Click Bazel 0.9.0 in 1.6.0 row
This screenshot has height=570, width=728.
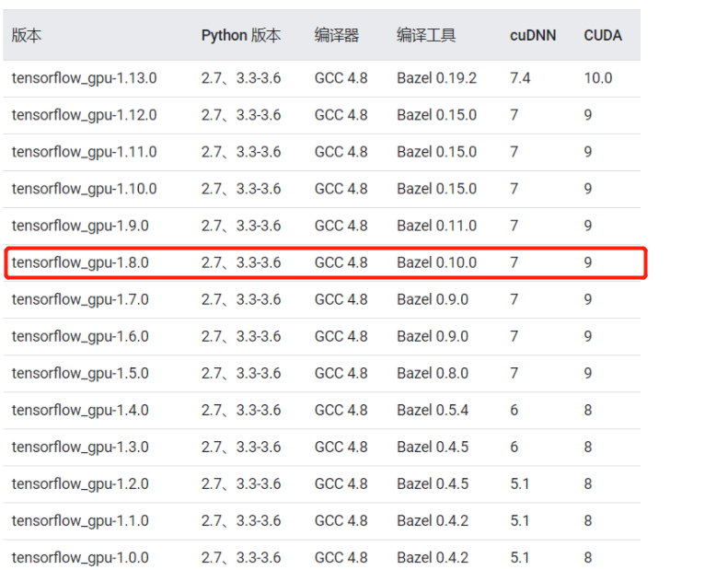[433, 336]
